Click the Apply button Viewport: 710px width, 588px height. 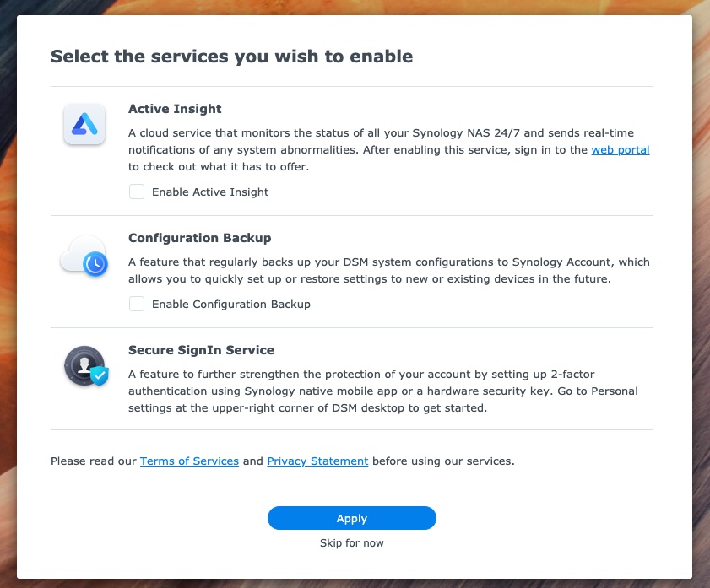point(352,518)
